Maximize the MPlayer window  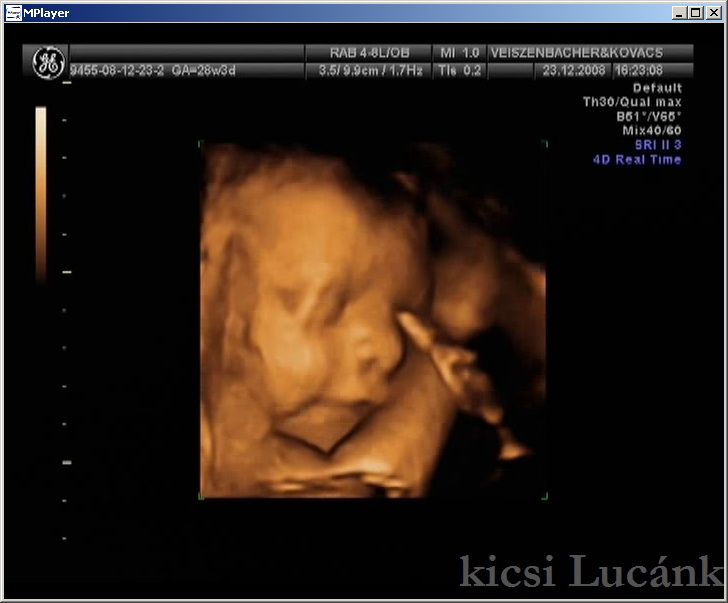(x=695, y=13)
